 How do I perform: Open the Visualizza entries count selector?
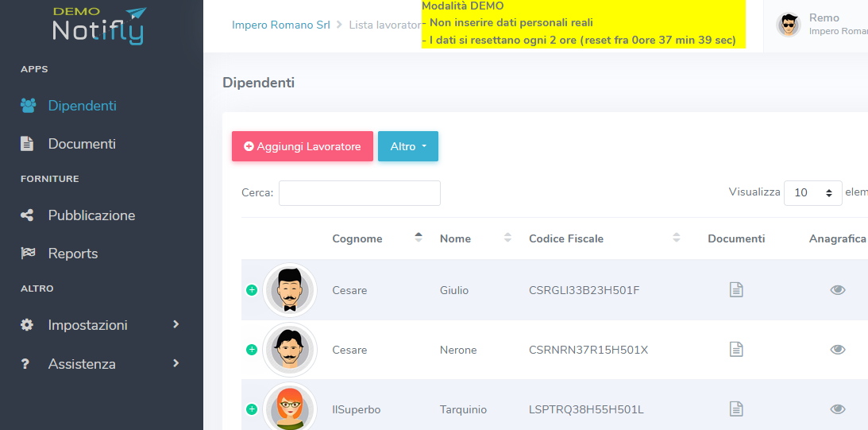tap(812, 192)
